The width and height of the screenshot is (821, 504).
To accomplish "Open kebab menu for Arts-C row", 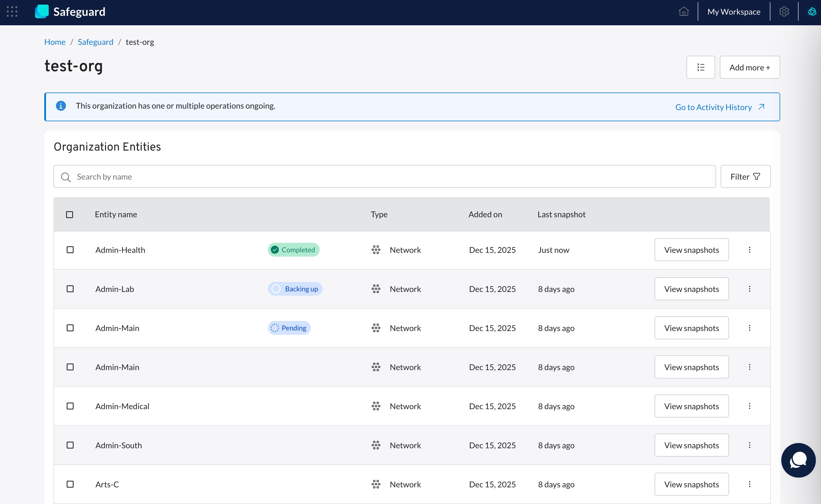I will (750, 484).
